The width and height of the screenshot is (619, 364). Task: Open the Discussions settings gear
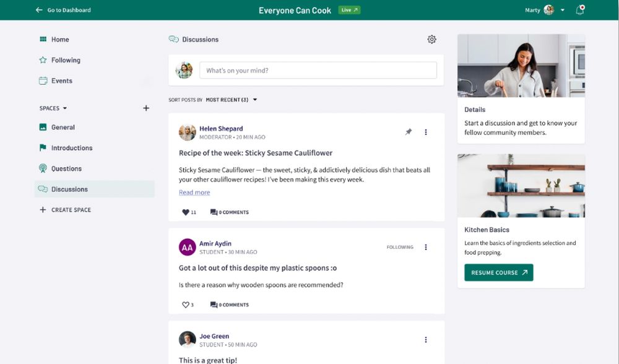(x=431, y=40)
